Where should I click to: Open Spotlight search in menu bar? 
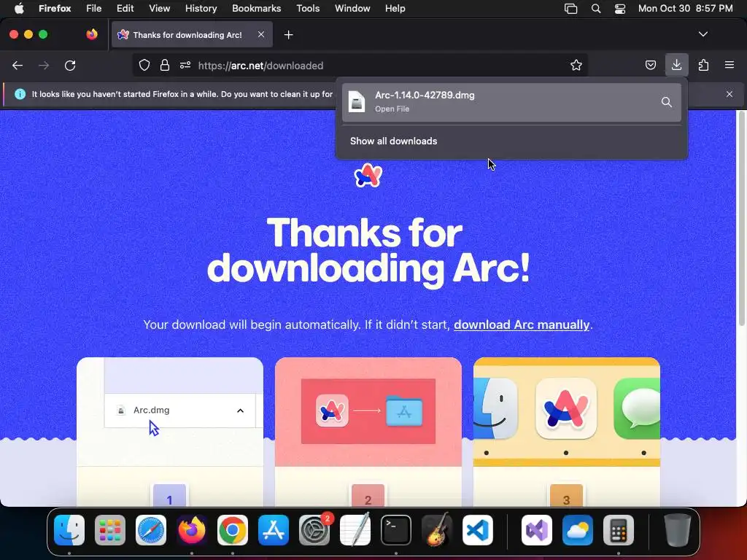pyautogui.click(x=596, y=9)
